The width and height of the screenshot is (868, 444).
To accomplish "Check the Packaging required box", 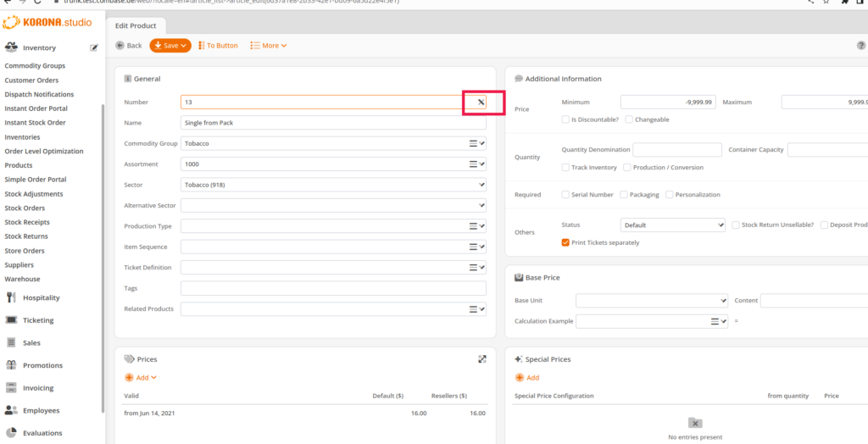I will point(624,194).
